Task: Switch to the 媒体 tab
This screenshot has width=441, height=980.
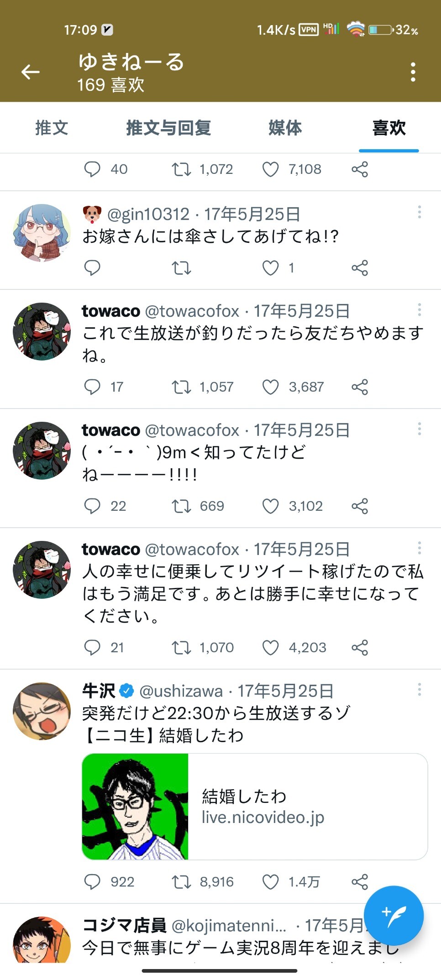Action: [x=285, y=128]
